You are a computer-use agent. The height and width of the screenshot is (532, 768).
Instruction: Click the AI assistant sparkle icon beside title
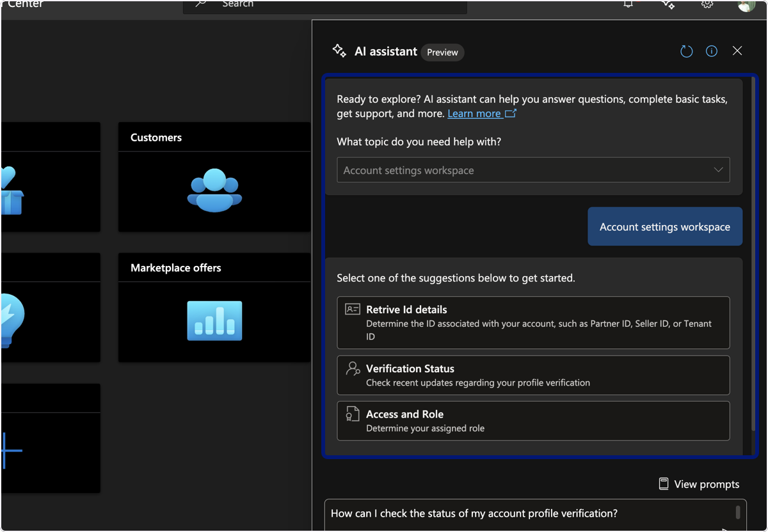[x=339, y=51]
